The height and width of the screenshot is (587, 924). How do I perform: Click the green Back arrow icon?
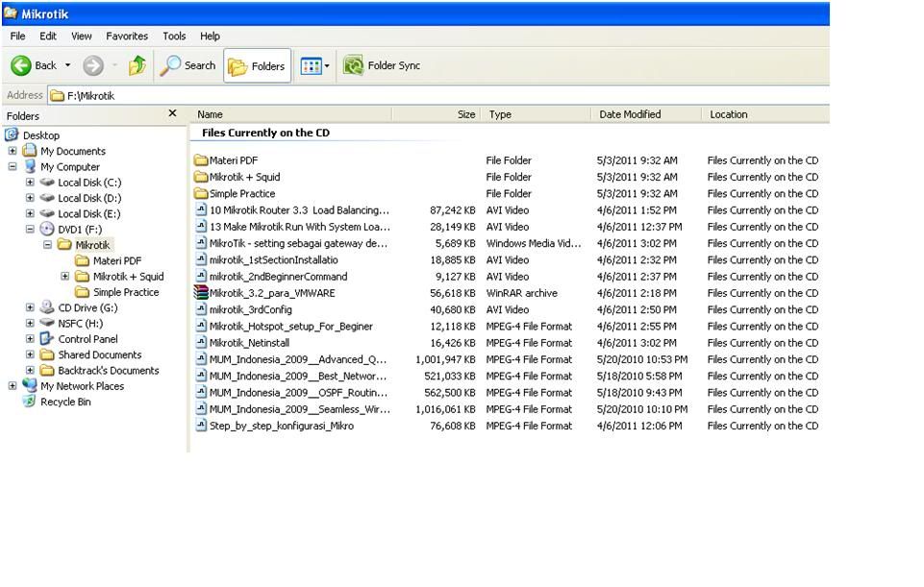tap(21, 65)
